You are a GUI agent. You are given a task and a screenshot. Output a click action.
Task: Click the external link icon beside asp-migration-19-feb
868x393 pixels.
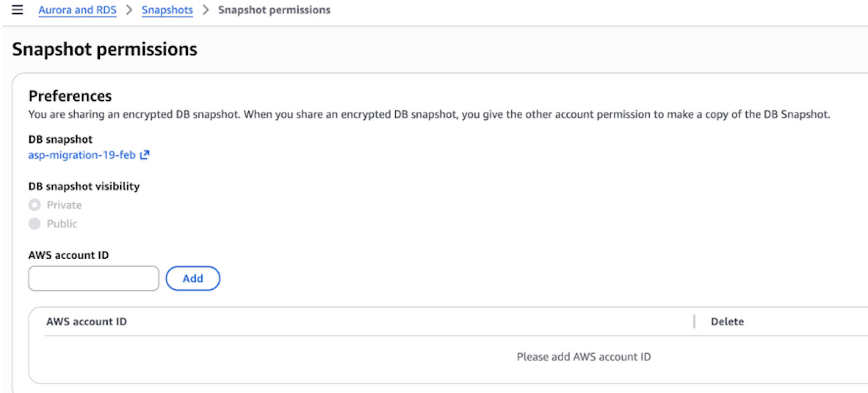coord(145,155)
